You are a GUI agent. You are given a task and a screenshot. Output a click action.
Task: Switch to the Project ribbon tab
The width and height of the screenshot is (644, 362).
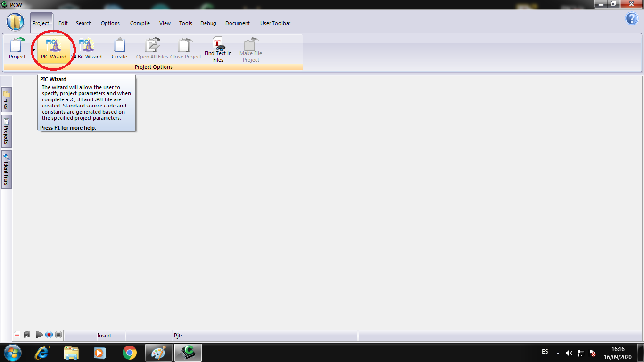point(41,23)
